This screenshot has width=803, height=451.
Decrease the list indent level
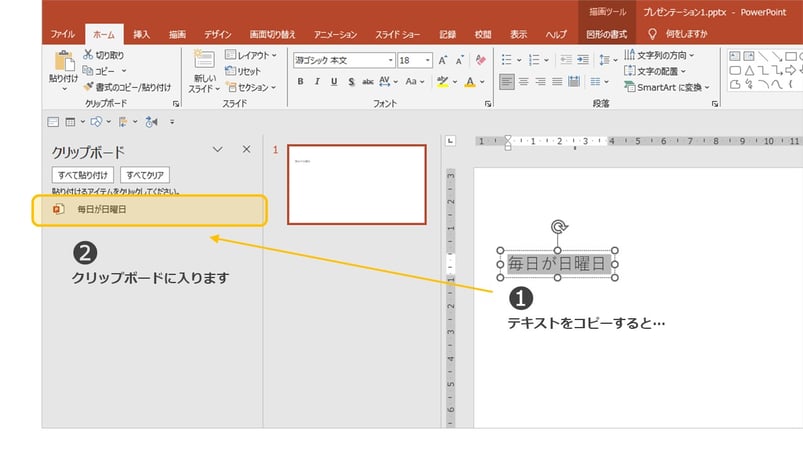pyautogui.click(x=566, y=60)
